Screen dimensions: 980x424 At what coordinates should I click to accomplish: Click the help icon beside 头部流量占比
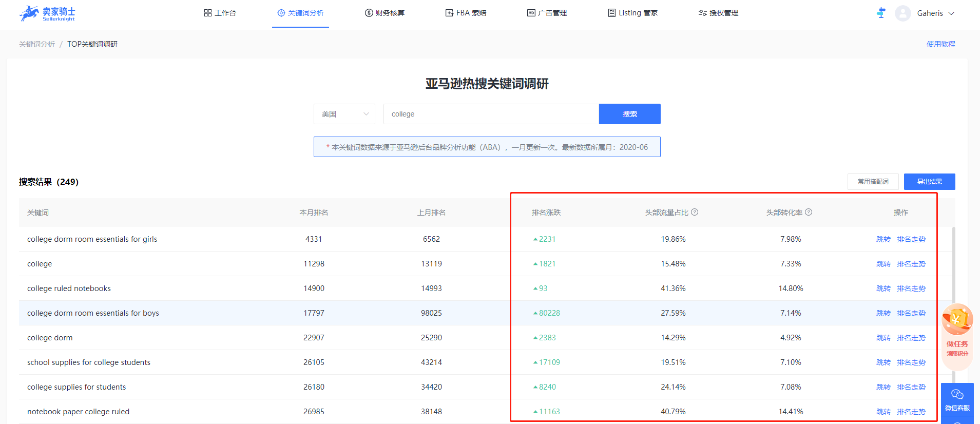pos(695,212)
